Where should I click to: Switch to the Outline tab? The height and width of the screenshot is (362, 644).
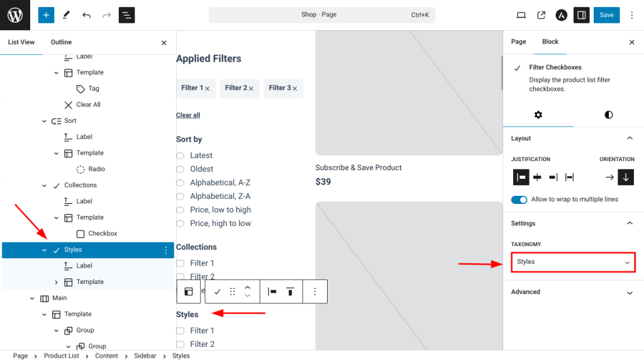61,42
